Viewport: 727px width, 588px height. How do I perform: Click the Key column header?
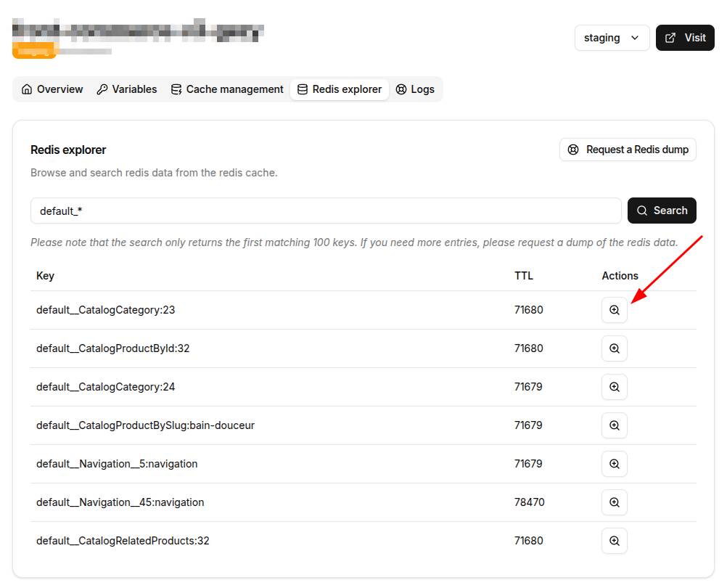(45, 276)
